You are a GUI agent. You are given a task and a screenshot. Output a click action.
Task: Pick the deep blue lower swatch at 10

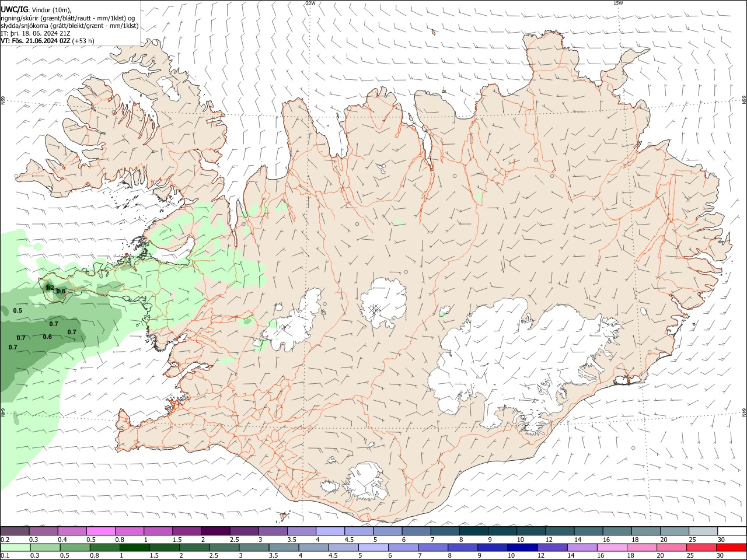click(x=523, y=547)
